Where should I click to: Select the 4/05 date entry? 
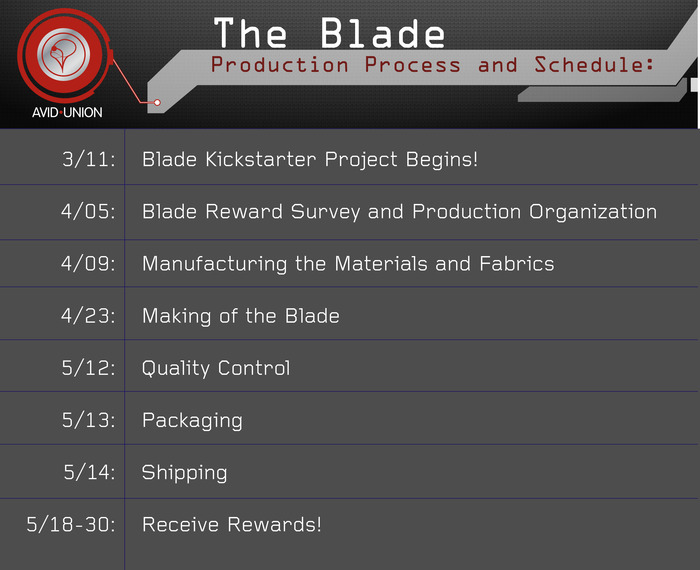coord(88,211)
